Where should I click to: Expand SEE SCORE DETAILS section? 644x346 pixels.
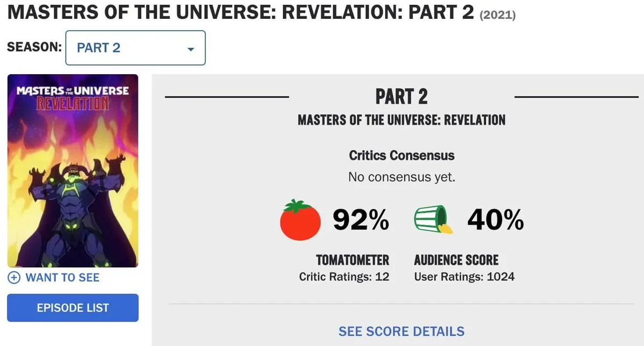(x=401, y=331)
